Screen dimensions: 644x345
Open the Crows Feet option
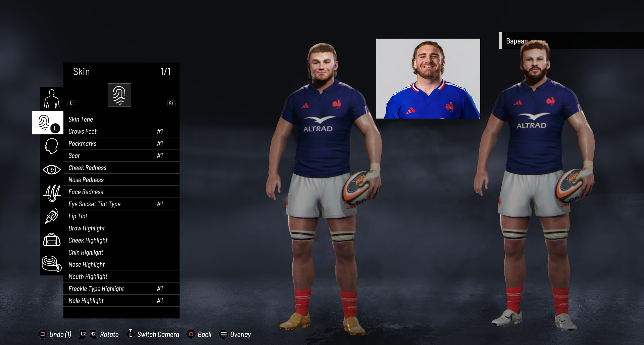(121, 131)
